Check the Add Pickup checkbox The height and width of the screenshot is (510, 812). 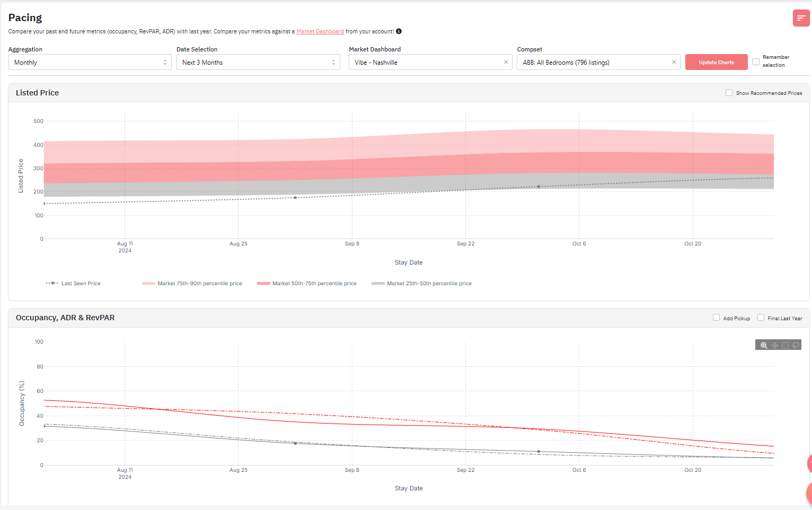click(716, 318)
